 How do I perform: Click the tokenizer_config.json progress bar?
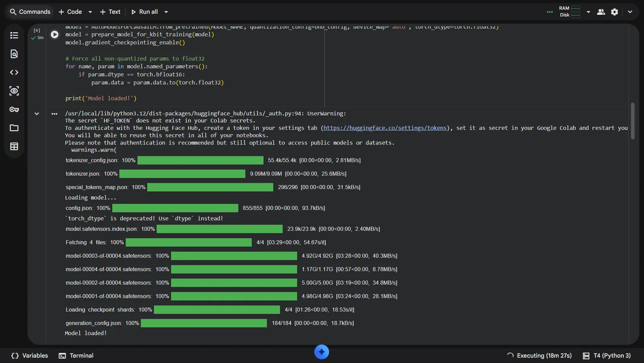pyautogui.click(x=200, y=160)
